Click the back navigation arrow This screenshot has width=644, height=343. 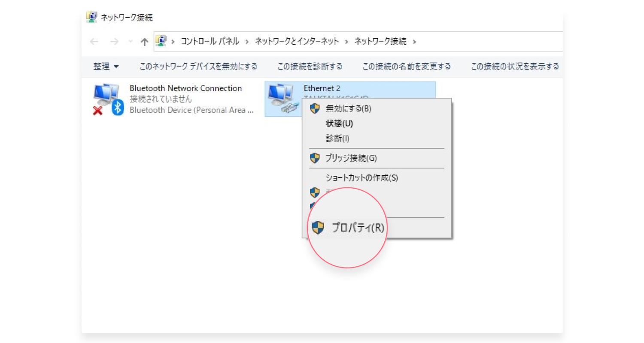[x=94, y=42]
